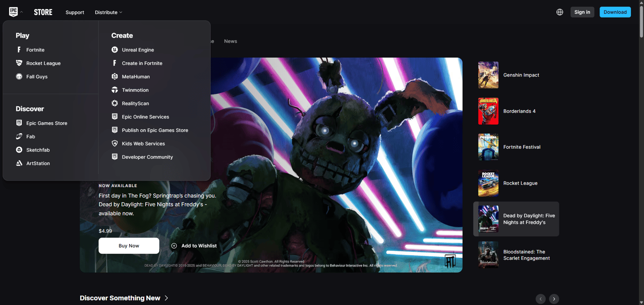Image resolution: width=644 pixels, height=305 pixels.
Task: Select Dead by Daylight: Five Nights at Freddy's item
Action: click(x=516, y=219)
